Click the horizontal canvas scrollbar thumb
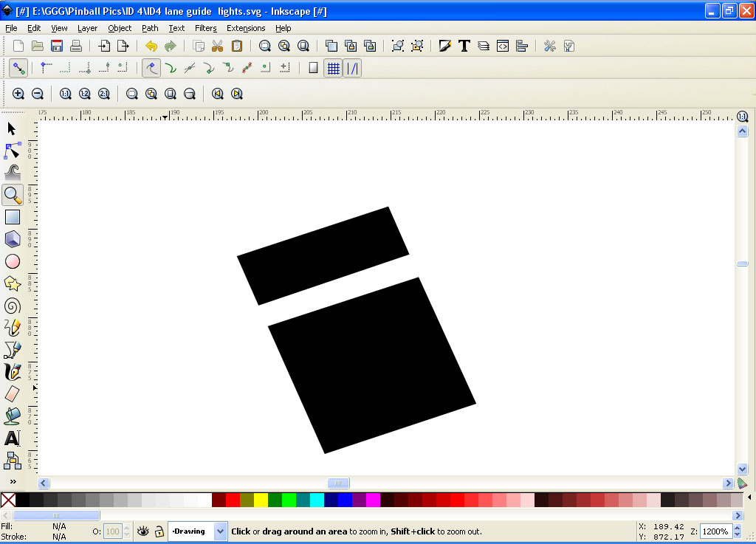The width and height of the screenshot is (756, 544). pos(338,483)
